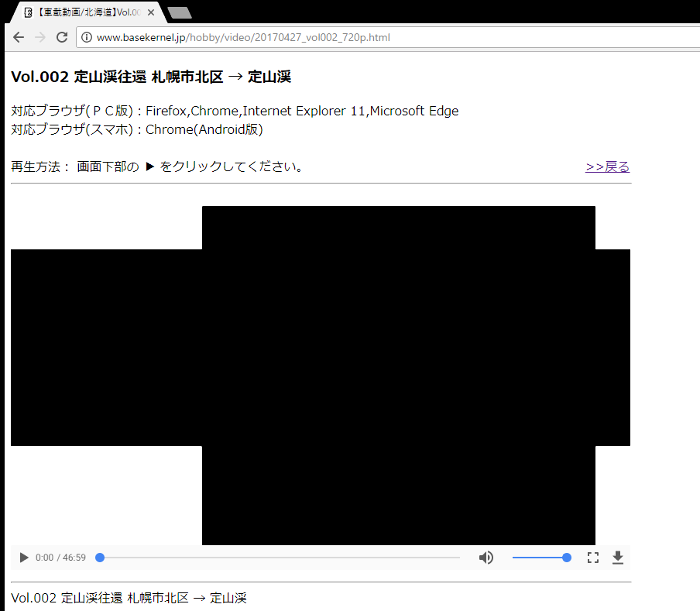Image resolution: width=700 pixels, height=611 pixels.
Task: Click the video seek progress bar
Action: pos(280,557)
